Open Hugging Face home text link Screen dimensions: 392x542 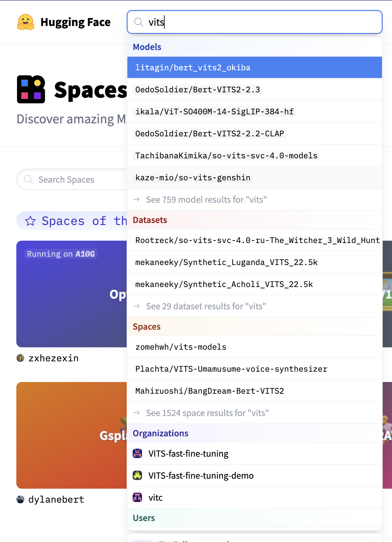(x=75, y=22)
